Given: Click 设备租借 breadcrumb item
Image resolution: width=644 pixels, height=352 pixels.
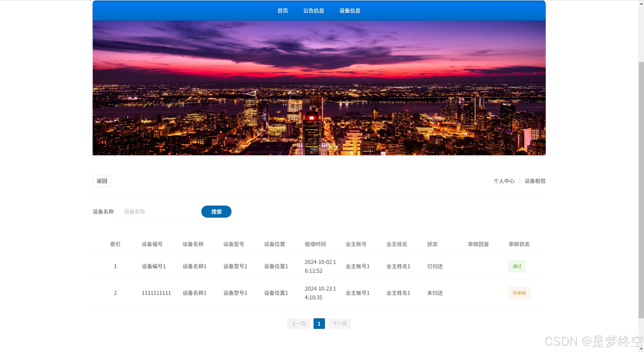Looking at the screenshot, I should click(535, 181).
